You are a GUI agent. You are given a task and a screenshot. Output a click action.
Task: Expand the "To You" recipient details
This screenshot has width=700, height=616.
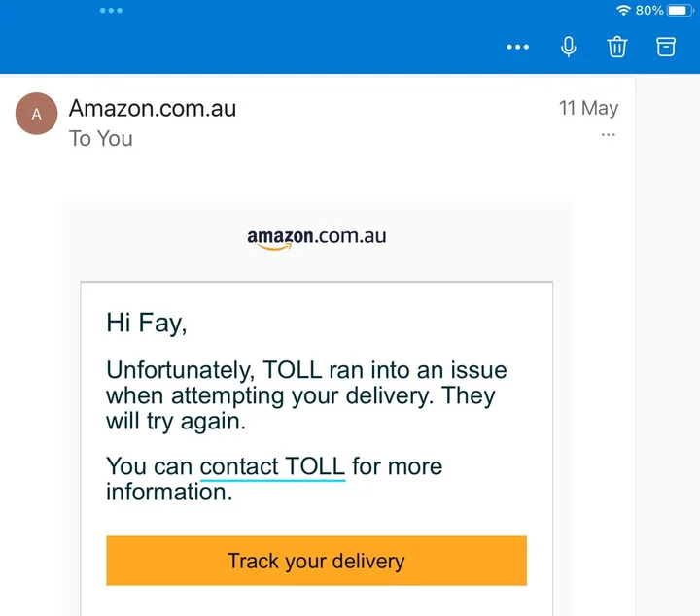point(101,139)
